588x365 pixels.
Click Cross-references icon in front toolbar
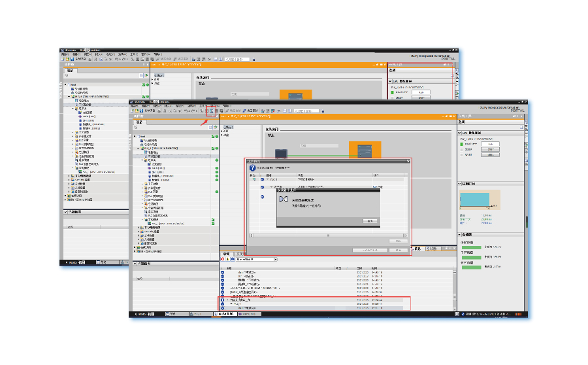coord(278,111)
